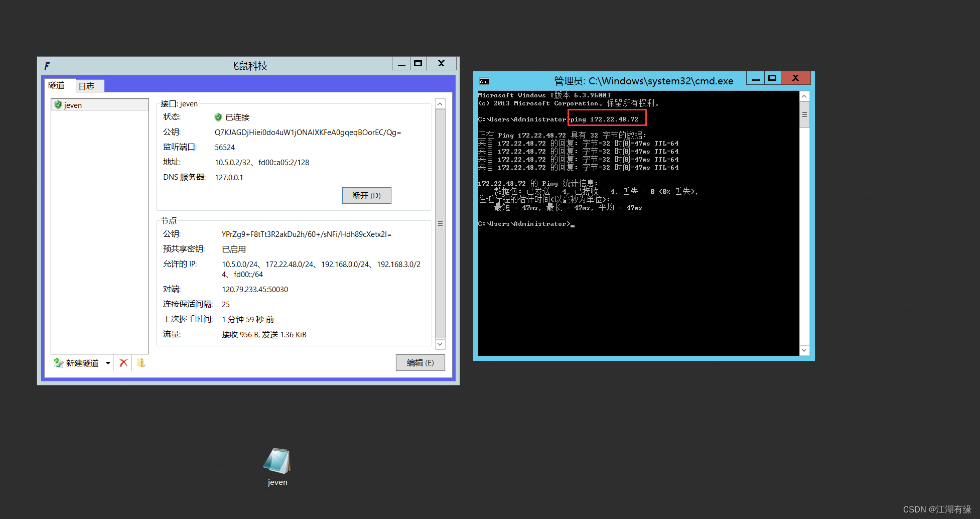Click the listen port value 56524
Viewport: 980px width, 519px height.
[225, 148]
